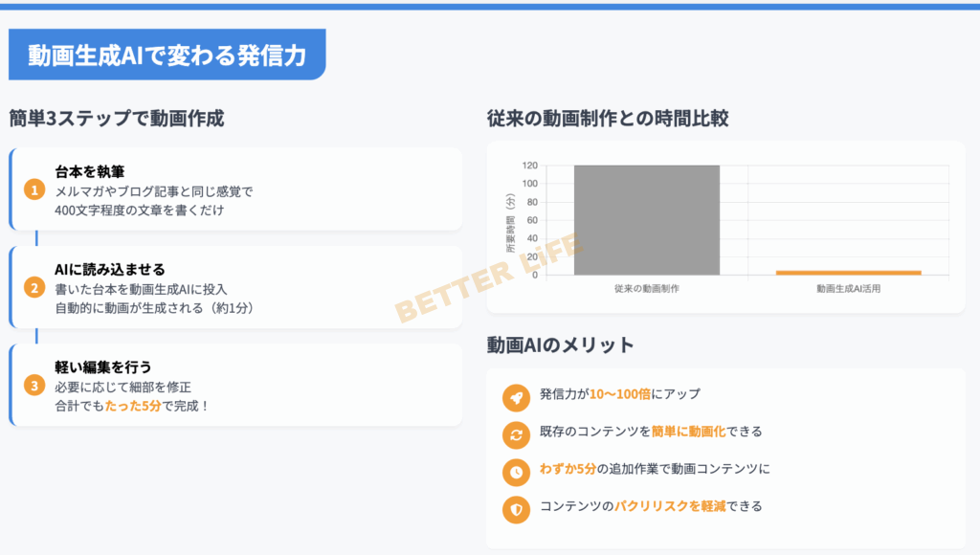Click the 動画AIのメリット section heading
The height and width of the screenshot is (555, 980).
coord(560,344)
